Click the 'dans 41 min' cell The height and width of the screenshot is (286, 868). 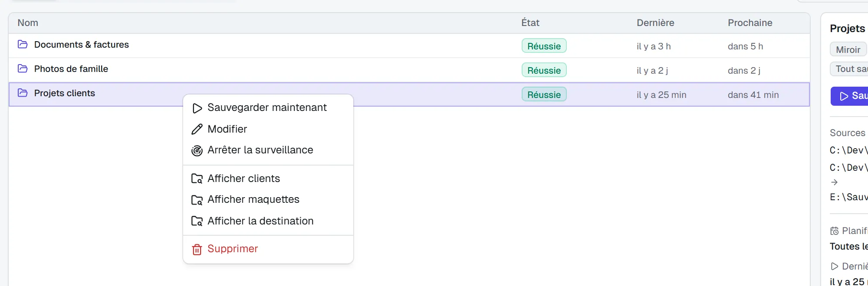click(x=753, y=95)
